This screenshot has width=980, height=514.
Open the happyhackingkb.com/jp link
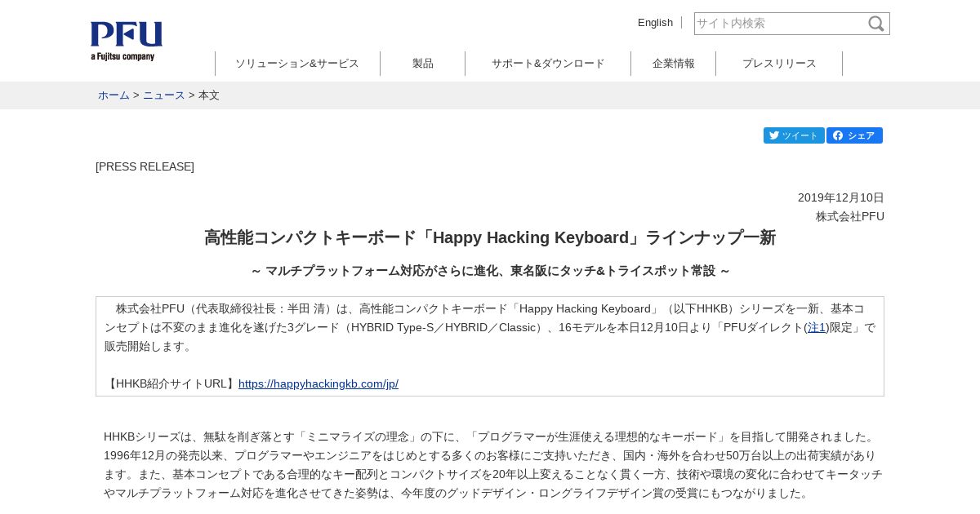(318, 383)
